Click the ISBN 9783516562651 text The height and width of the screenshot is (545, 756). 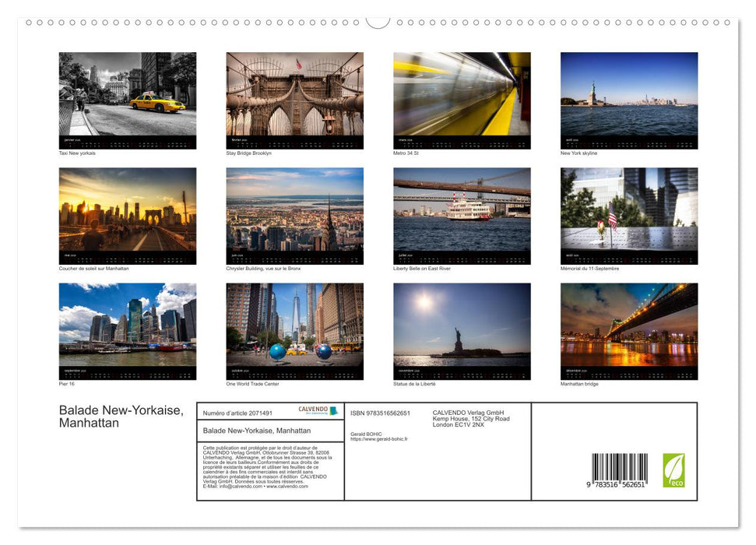(379, 413)
